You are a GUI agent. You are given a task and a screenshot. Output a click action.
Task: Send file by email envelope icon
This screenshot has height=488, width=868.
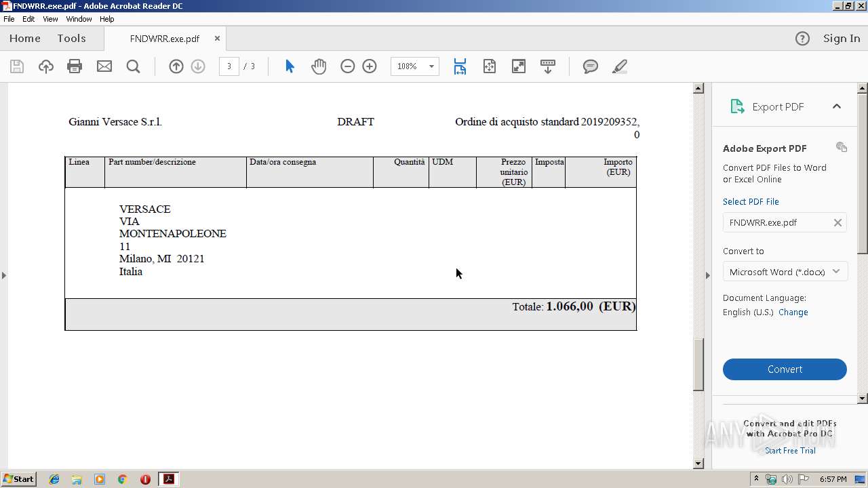point(104,66)
